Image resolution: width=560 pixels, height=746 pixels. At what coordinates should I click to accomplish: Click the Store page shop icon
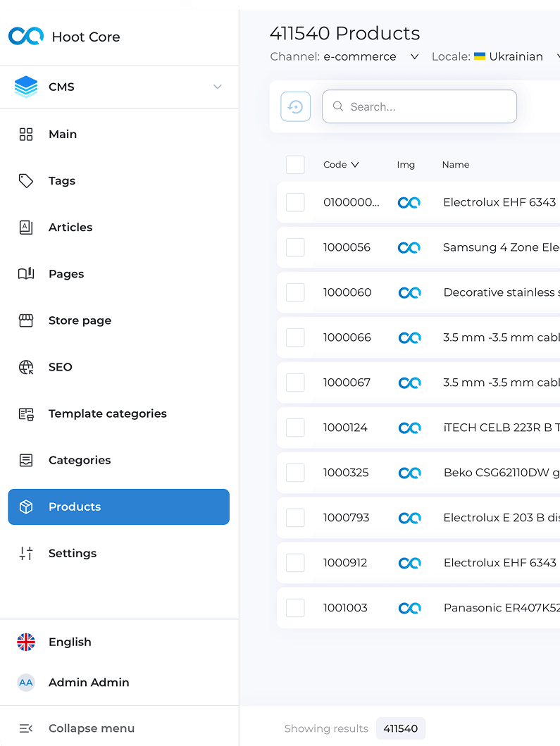pos(25,321)
